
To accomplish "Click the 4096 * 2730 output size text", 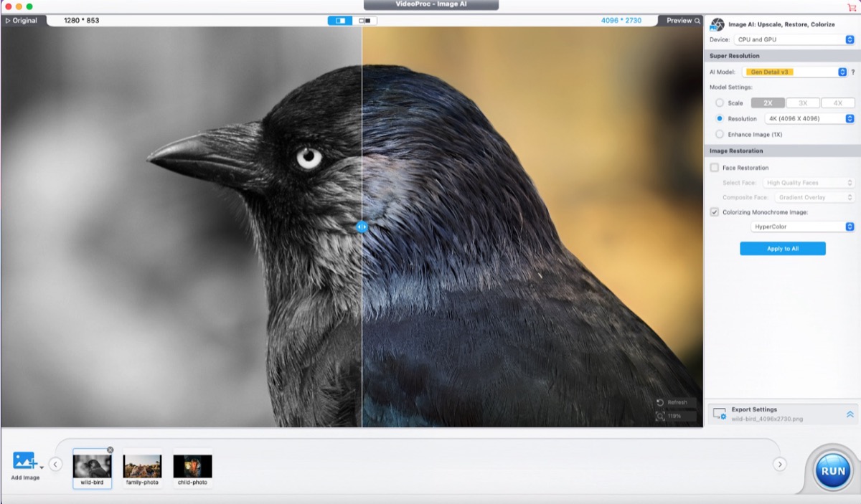I will pos(621,21).
